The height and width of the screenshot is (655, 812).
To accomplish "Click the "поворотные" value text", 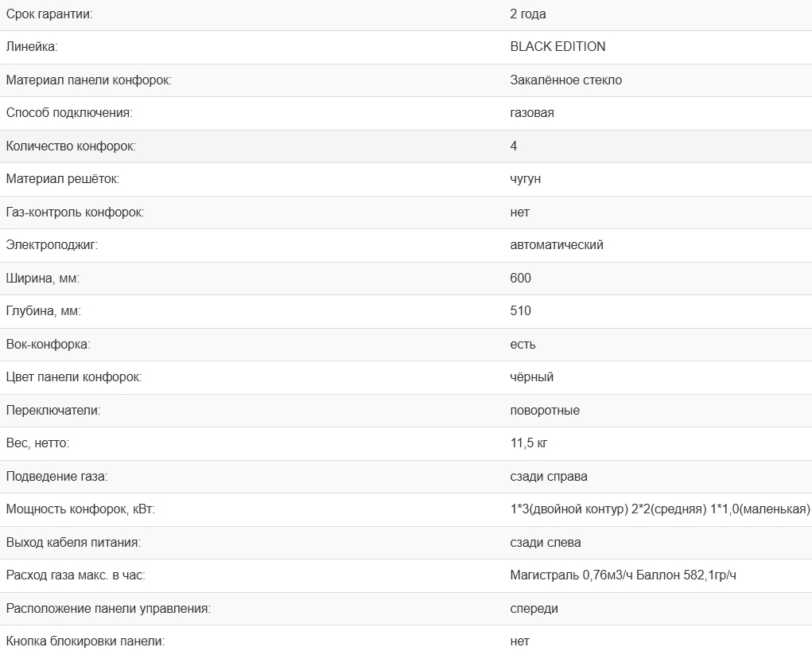I will point(544,411).
